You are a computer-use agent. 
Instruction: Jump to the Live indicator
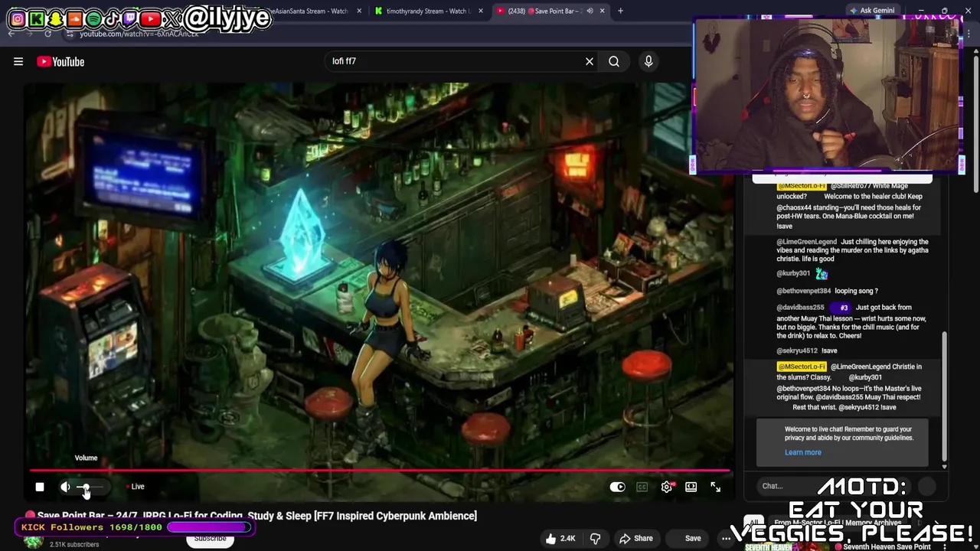[x=136, y=487]
